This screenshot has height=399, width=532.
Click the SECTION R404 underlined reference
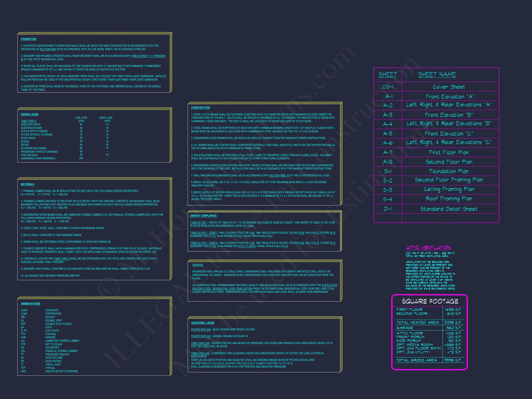(x=48, y=49)
